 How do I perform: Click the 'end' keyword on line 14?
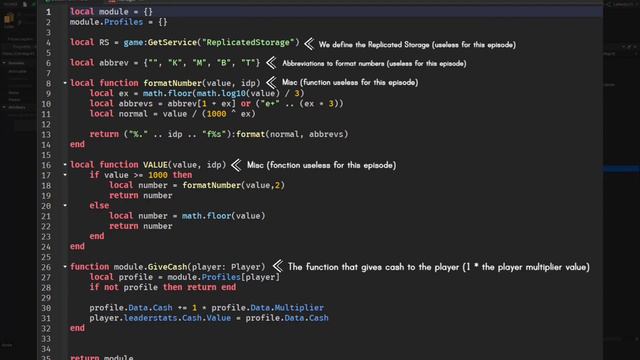point(77,144)
